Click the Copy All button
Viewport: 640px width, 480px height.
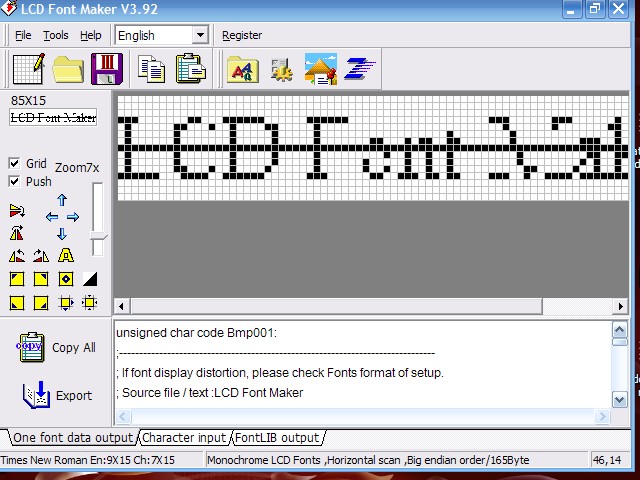[57, 348]
